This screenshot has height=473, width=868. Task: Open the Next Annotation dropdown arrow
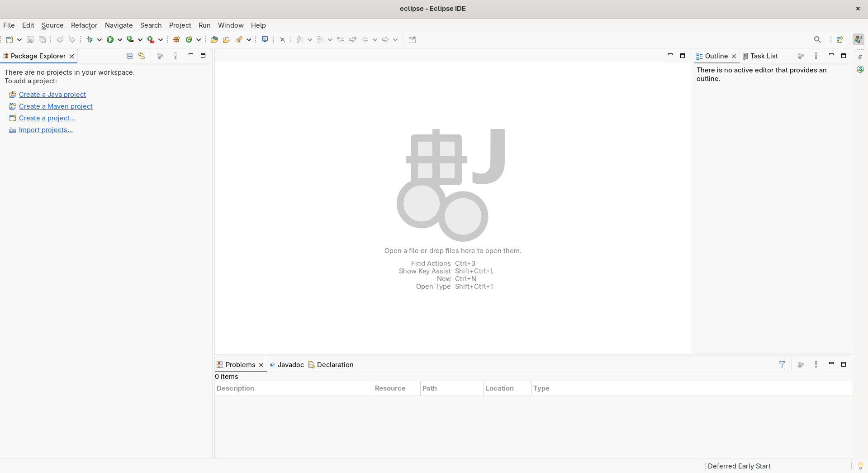[x=310, y=40]
